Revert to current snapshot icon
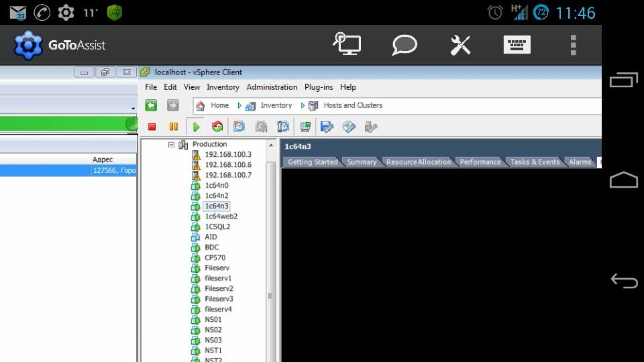 261,127
